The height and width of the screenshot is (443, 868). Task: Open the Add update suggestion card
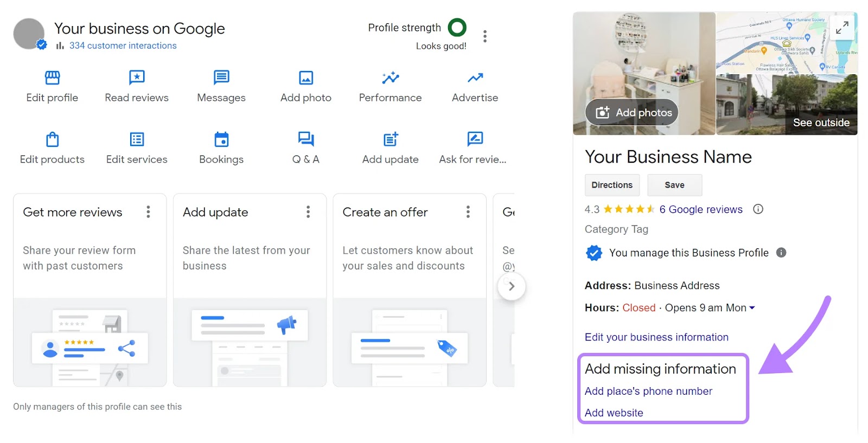[250, 290]
